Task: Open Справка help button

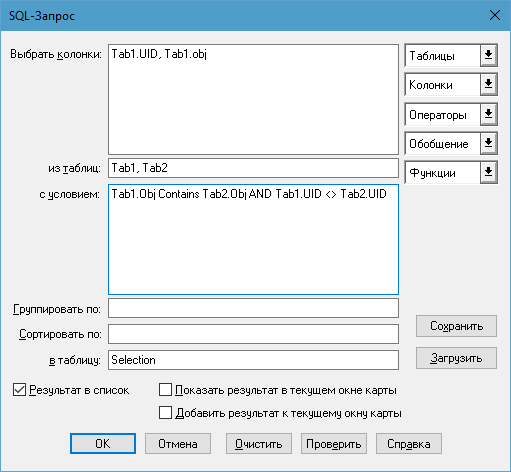Action: click(409, 444)
